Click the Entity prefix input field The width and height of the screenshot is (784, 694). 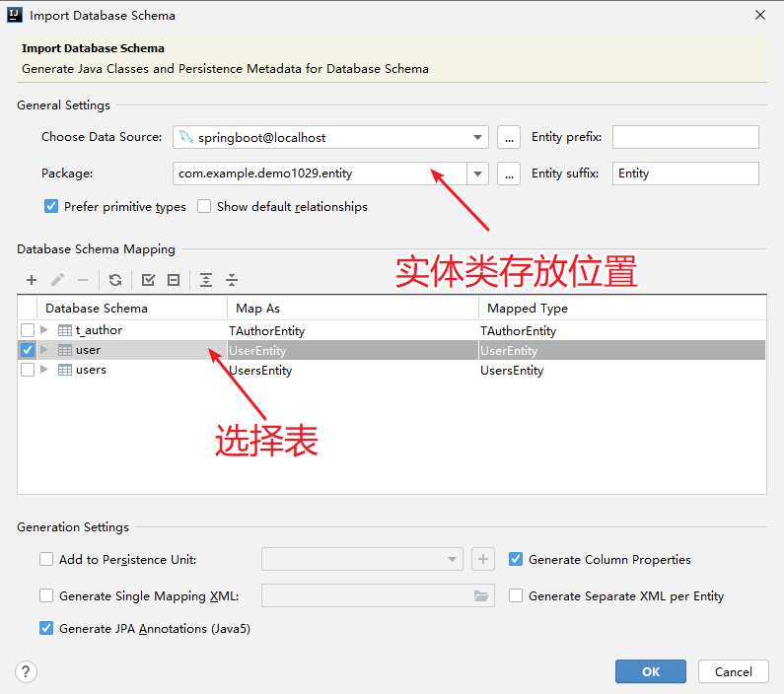tap(685, 137)
